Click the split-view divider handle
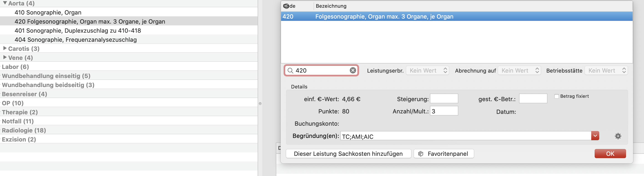This screenshot has height=176, width=644. tap(260, 104)
